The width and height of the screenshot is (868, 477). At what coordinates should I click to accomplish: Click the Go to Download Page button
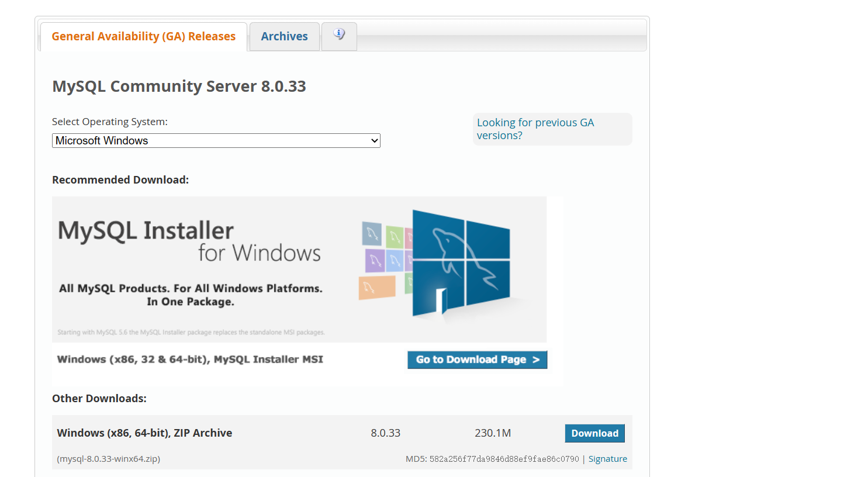tap(478, 360)
